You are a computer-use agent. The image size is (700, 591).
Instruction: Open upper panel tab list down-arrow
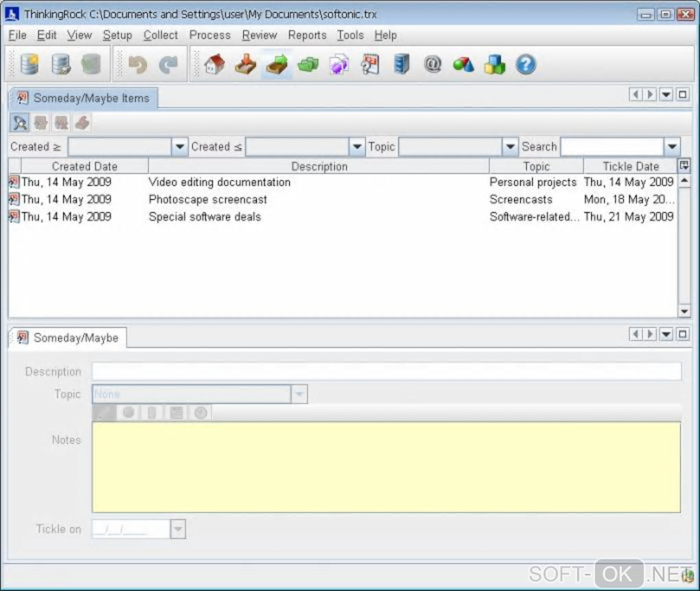pos(666,95)
